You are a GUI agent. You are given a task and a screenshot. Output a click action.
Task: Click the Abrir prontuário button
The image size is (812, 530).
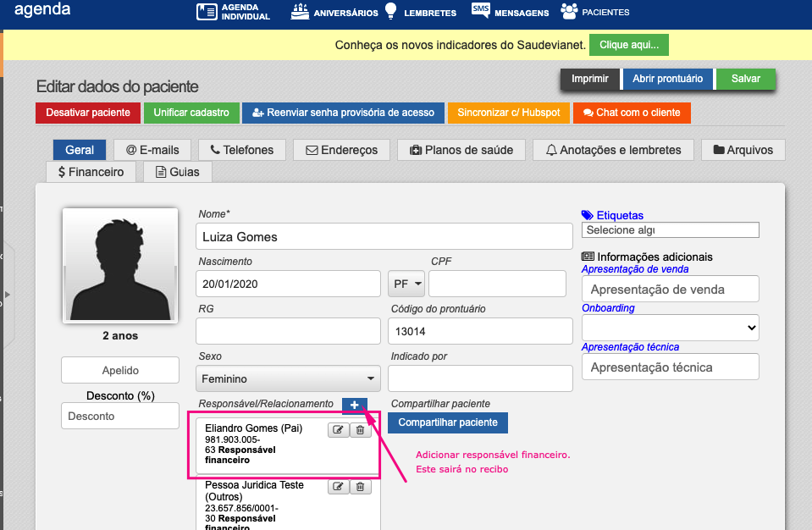click(667, 79)
